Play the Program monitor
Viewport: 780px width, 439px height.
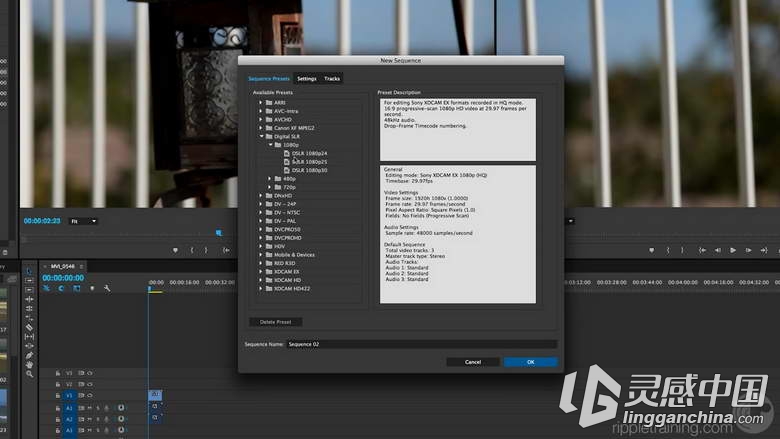point(733,250)
